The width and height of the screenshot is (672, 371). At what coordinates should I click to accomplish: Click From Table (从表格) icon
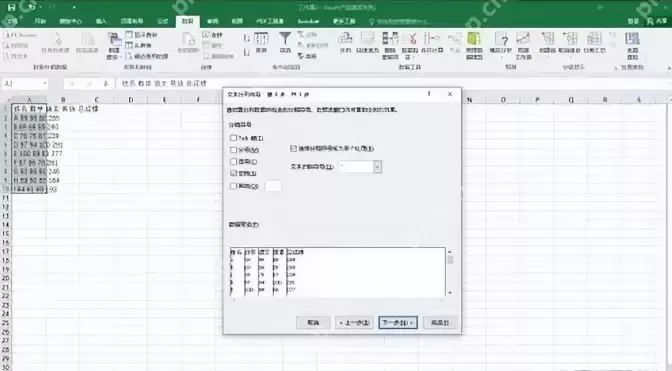138,45
